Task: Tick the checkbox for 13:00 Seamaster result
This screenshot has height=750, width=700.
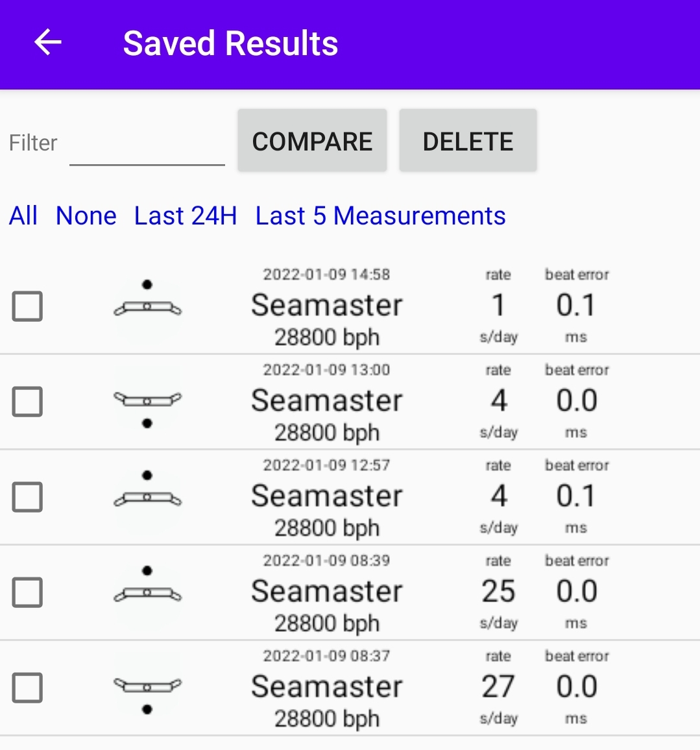Action: [28, 402]
